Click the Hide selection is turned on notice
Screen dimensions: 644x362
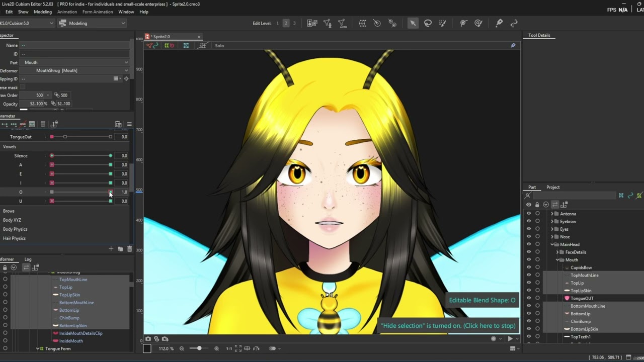[x=448, y=326]
